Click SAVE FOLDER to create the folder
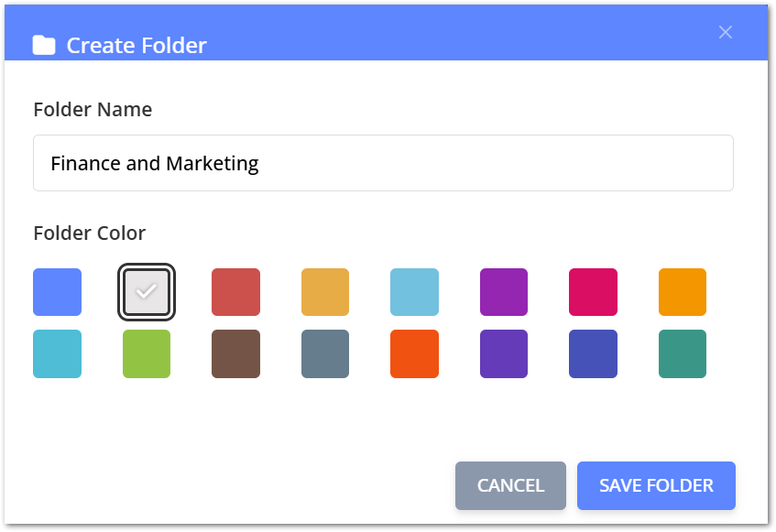The width and height of the screenshot is (776, 532). 656,485
